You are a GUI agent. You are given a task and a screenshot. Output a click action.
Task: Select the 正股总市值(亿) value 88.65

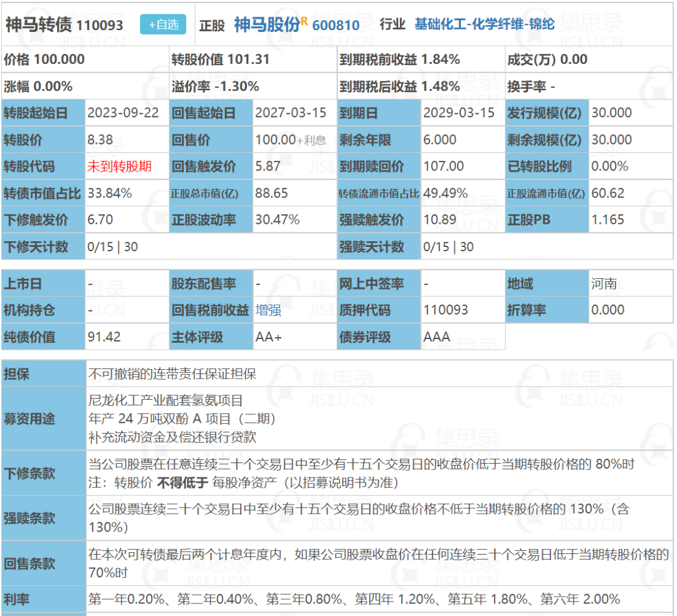[271, 193]
